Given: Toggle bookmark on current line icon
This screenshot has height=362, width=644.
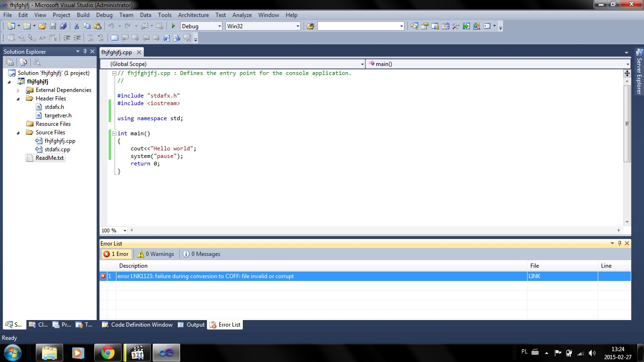Looking at the screenshot, I should [x=114, y=38].
